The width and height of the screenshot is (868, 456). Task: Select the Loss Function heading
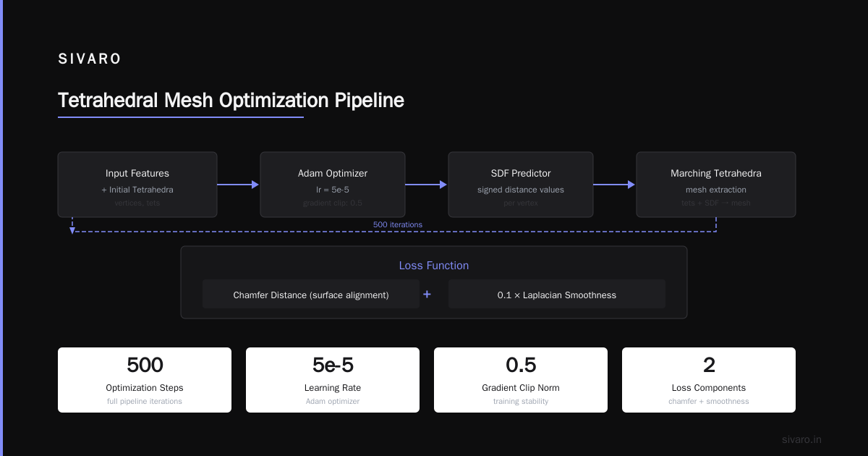[434, 266]
